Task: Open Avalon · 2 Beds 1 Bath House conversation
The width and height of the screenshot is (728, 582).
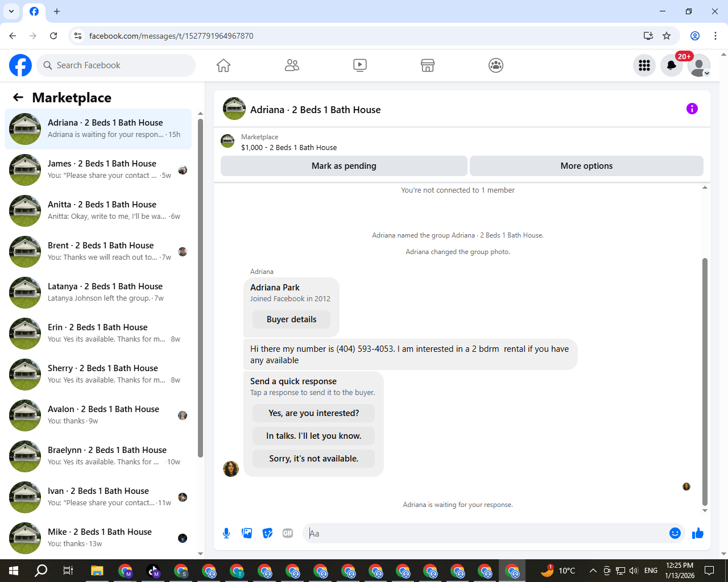Action: coord(98,415)
